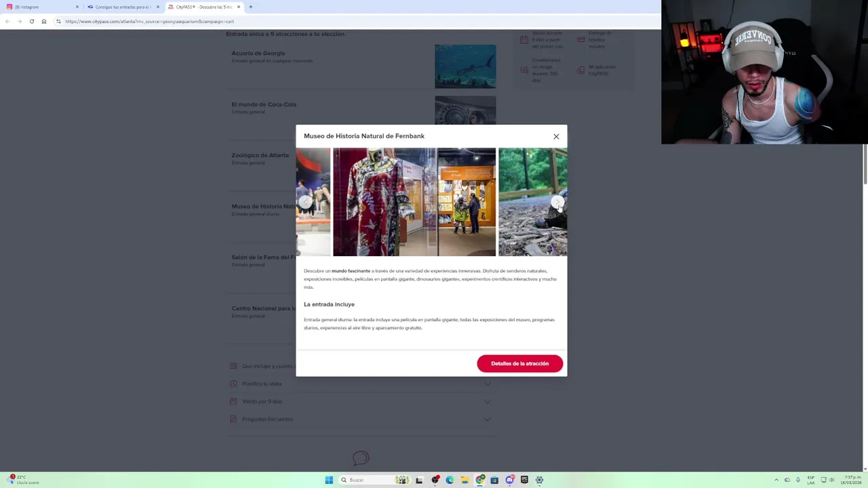The height and width of the screenshot is (488, 868).
Task: Go forward in browser history
Action: [x=19, y=21]
